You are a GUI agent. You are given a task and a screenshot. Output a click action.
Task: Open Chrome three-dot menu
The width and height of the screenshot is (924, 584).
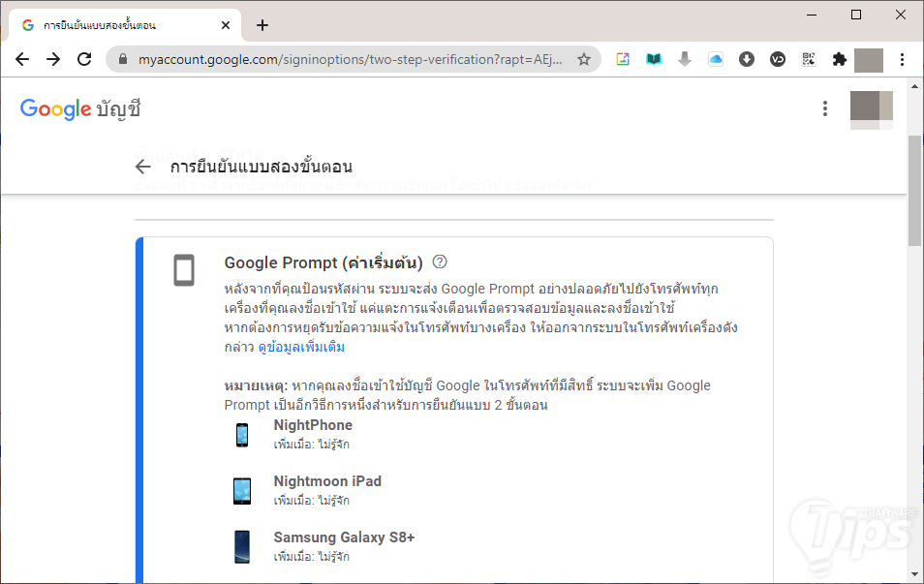[x=902, y=59]
